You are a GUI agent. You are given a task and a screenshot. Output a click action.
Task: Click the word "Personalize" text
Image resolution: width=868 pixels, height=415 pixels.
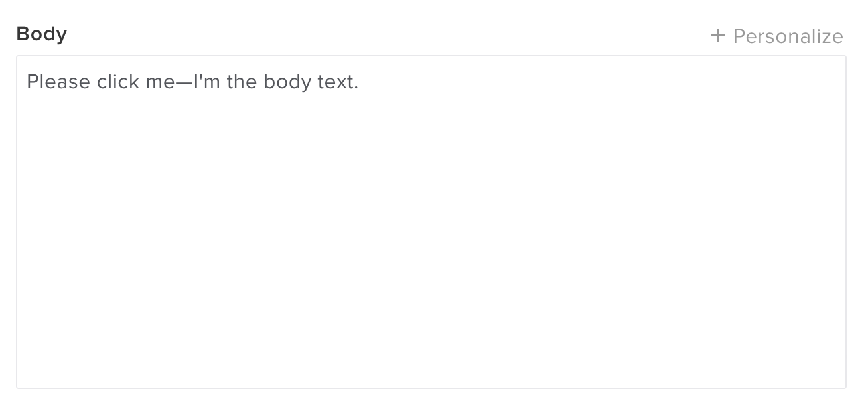pos(788,36)
